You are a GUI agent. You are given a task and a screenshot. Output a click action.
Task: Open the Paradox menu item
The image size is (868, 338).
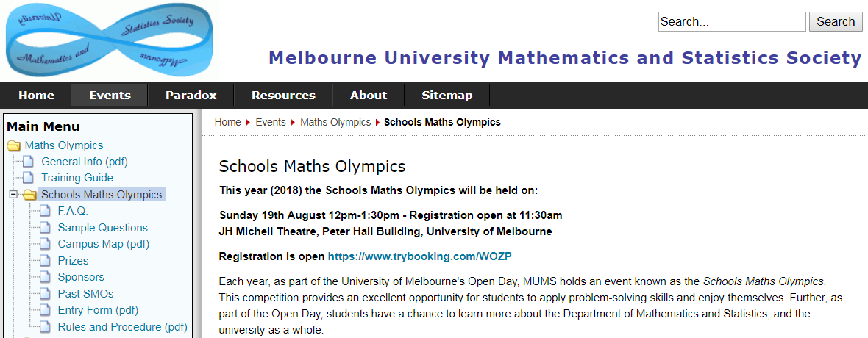coord(191,95)
